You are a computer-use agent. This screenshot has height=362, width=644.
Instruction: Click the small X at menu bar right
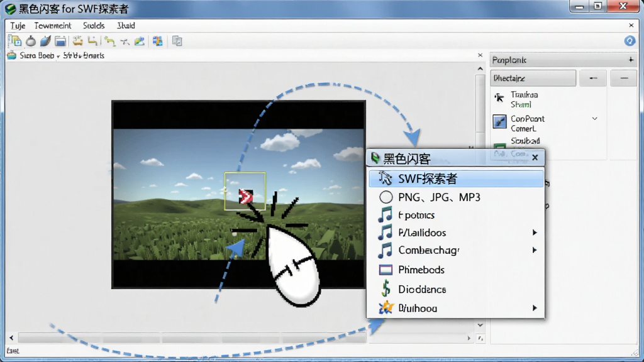[x=631, y=25]
